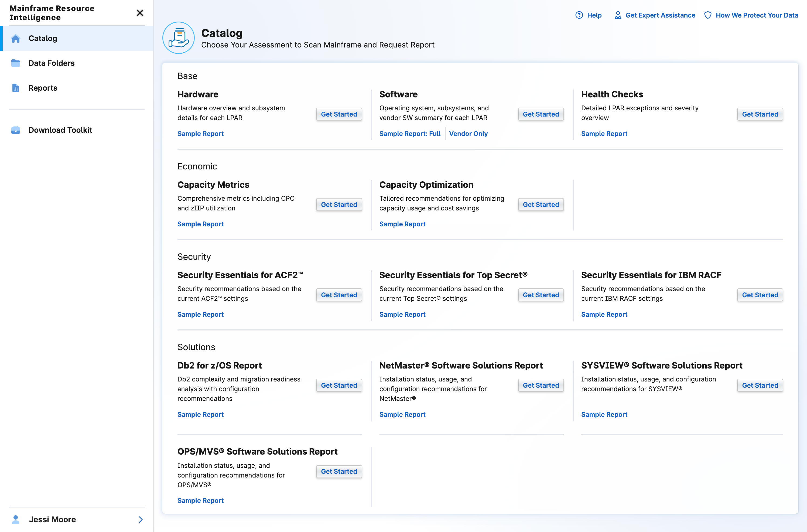Get Started with SYSVIEW Software Solutions Report
807x532 pixels.
coord(760,385)
